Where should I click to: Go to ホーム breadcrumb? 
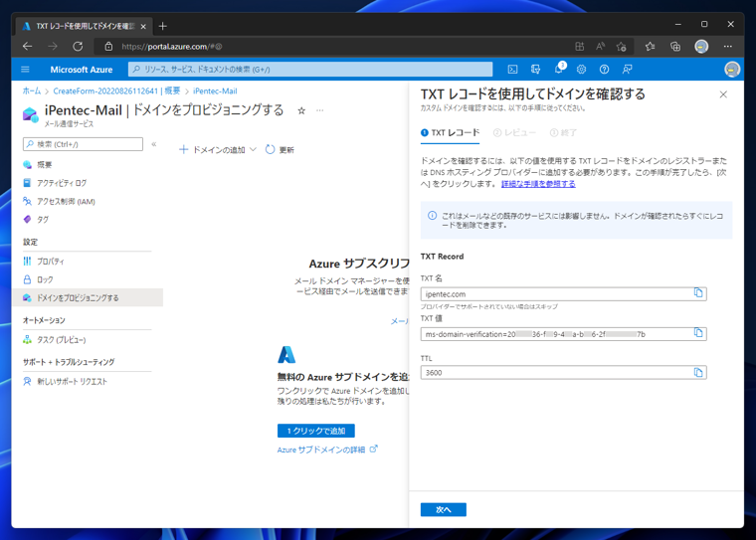pyautogui.click(x=32, y=90)
